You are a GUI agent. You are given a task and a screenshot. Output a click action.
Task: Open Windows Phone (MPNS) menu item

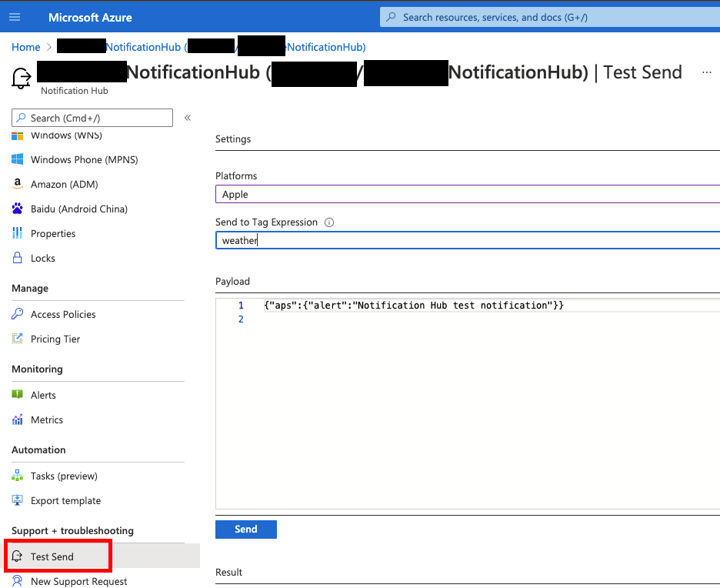(x=84, y=159)
